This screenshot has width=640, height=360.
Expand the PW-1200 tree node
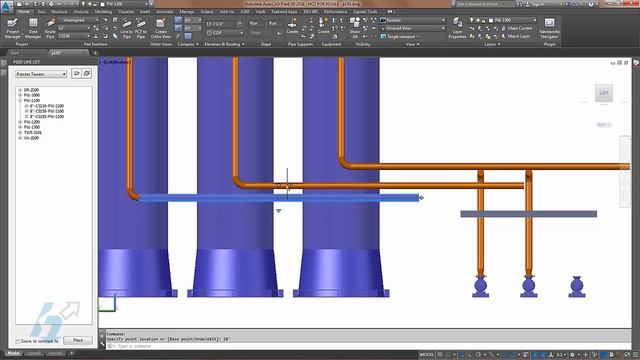(x=20, y=122)
